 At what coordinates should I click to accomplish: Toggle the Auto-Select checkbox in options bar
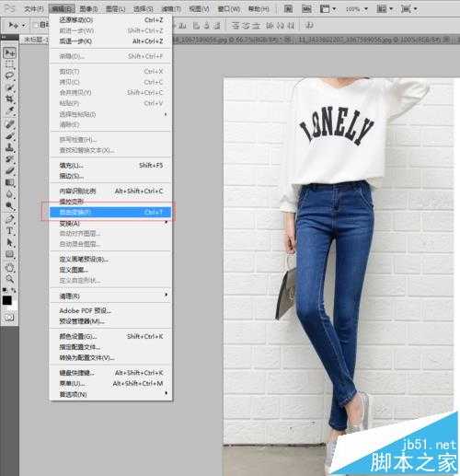tap(36, 25)
